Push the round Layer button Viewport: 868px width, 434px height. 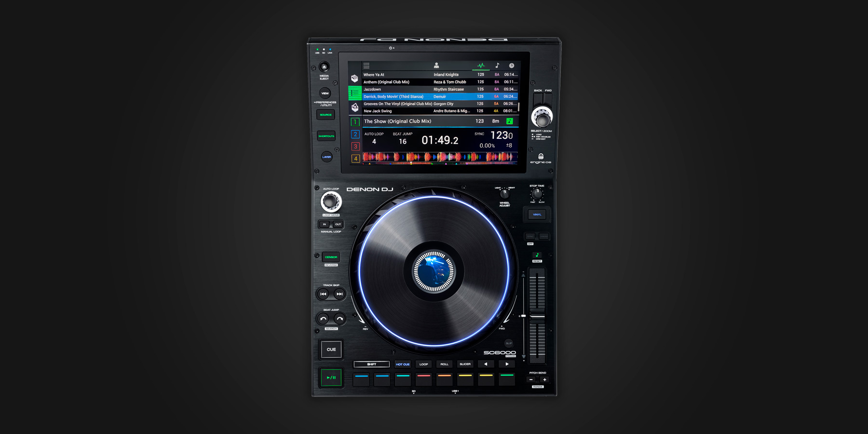(327, 157)
